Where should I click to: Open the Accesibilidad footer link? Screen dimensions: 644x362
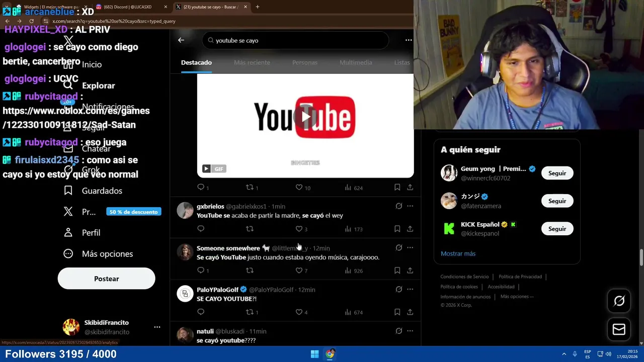coord(501,287)
